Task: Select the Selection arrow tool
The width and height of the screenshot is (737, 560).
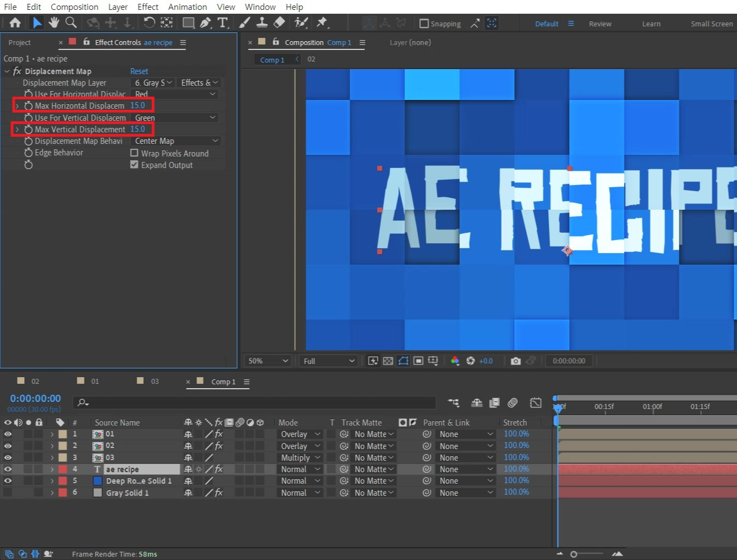Action: (x=37, y=23)
